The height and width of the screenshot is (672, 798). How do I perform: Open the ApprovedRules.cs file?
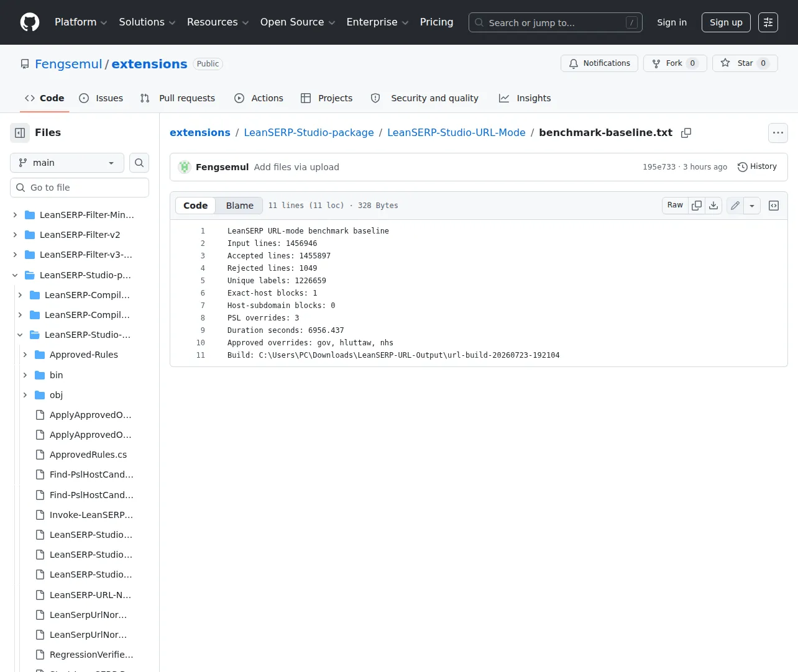(x=88, y=455)
